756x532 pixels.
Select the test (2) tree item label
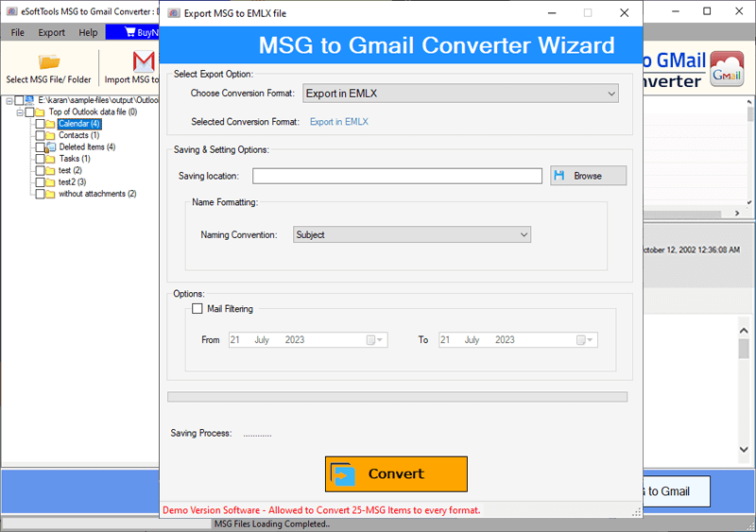70,170
